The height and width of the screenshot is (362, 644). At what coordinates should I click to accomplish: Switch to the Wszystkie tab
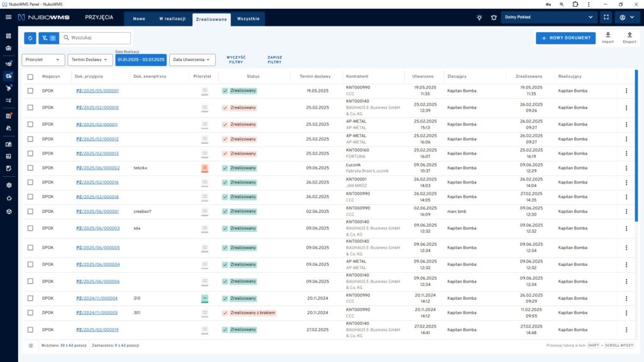(x=248, y=19)
